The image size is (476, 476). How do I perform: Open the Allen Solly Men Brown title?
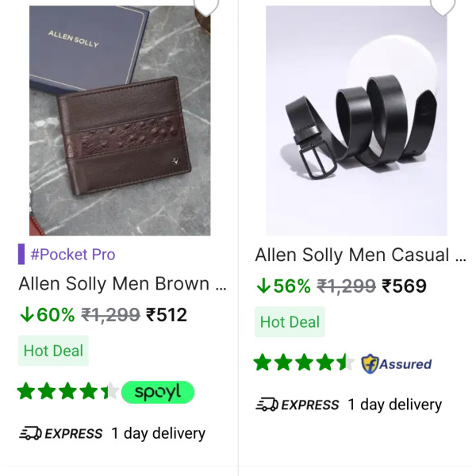click(122, 284)
